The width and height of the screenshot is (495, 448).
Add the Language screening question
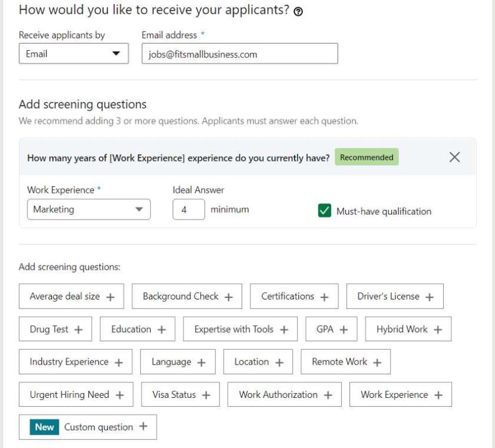point(178,362)
